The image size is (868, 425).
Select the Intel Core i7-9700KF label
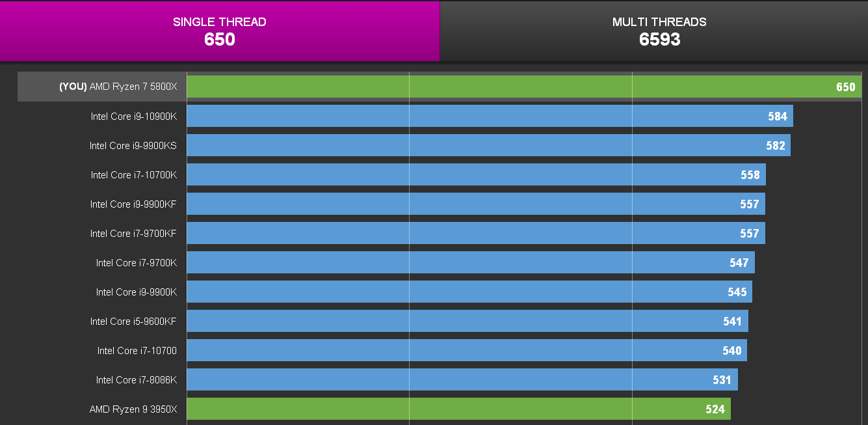pos(133,233)
